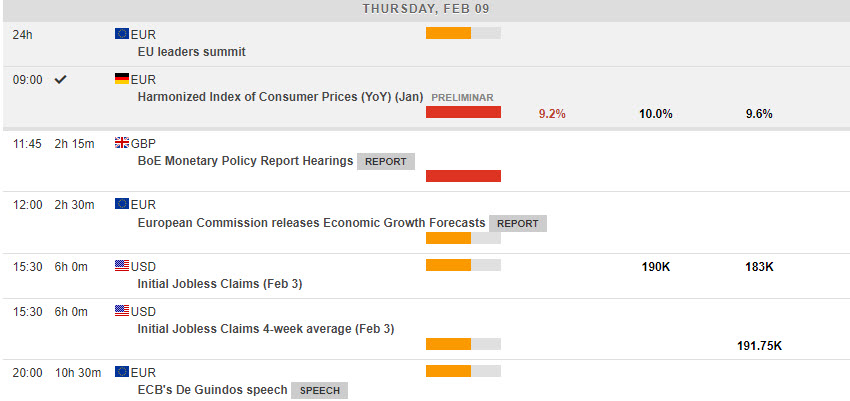This screenshot has height=401, width=850.
Task: Click the EU flag beside EU leaders summit
Action: point(122,34)
